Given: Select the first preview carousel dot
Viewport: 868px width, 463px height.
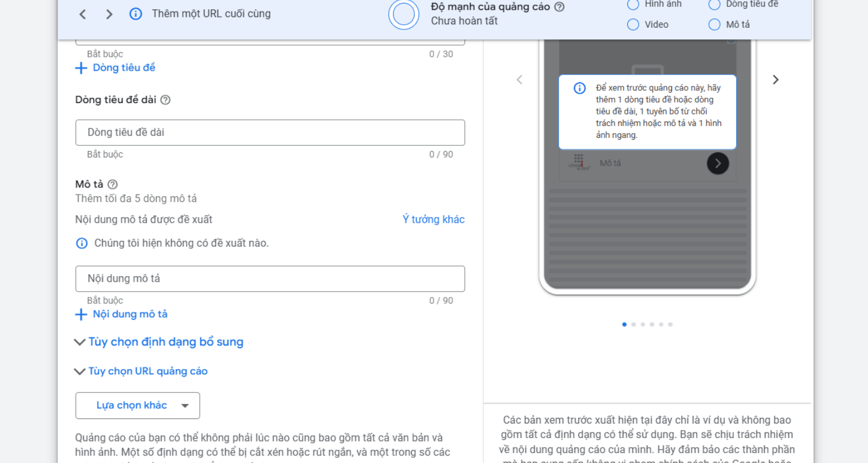Looking at the screenshot, I should point(624,325).
